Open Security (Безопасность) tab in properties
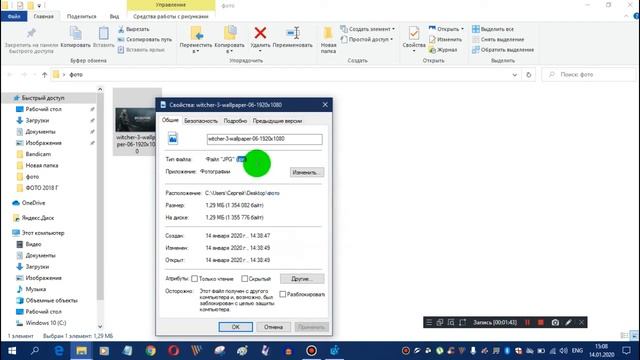 pyautogui.click(x=200, y=121)
